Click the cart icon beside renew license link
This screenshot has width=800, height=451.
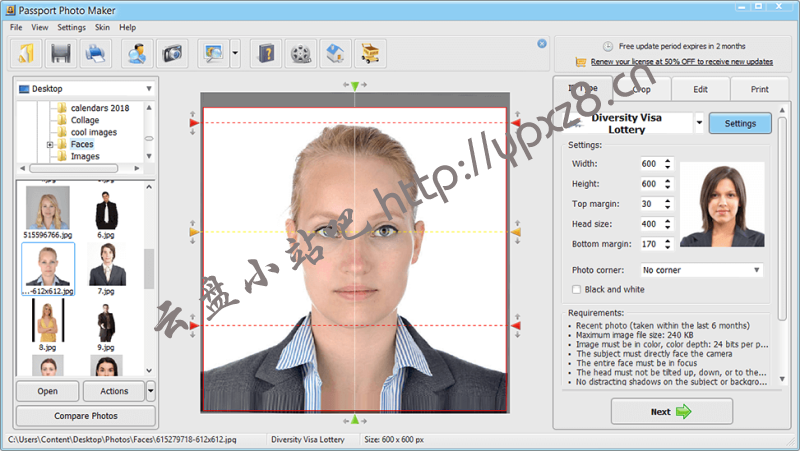coord(581,62)
